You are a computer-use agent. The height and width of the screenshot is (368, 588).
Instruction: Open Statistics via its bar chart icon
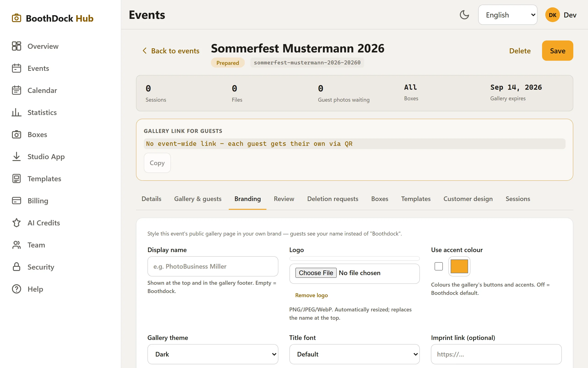(17, 112)
